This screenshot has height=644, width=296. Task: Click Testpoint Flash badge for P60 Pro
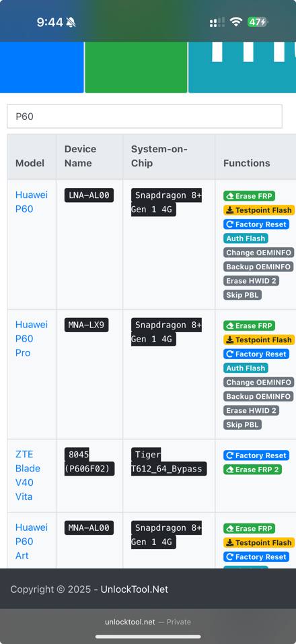click(259, 340)
